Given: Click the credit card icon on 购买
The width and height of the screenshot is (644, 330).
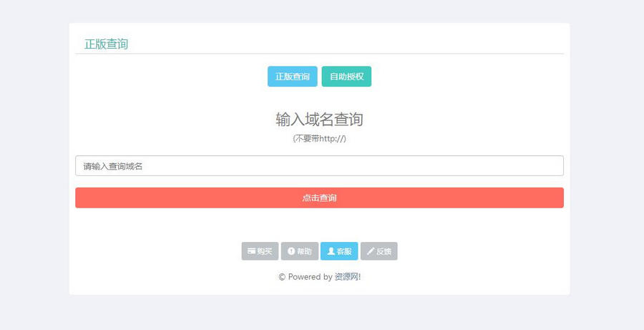Looking at the screenshot, I should click(x=252, y=251).
